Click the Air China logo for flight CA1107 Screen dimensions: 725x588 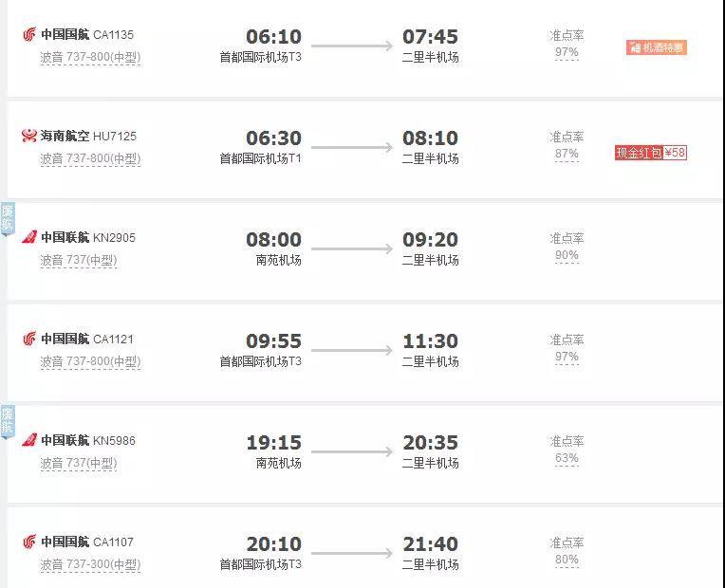click(29, 542)
